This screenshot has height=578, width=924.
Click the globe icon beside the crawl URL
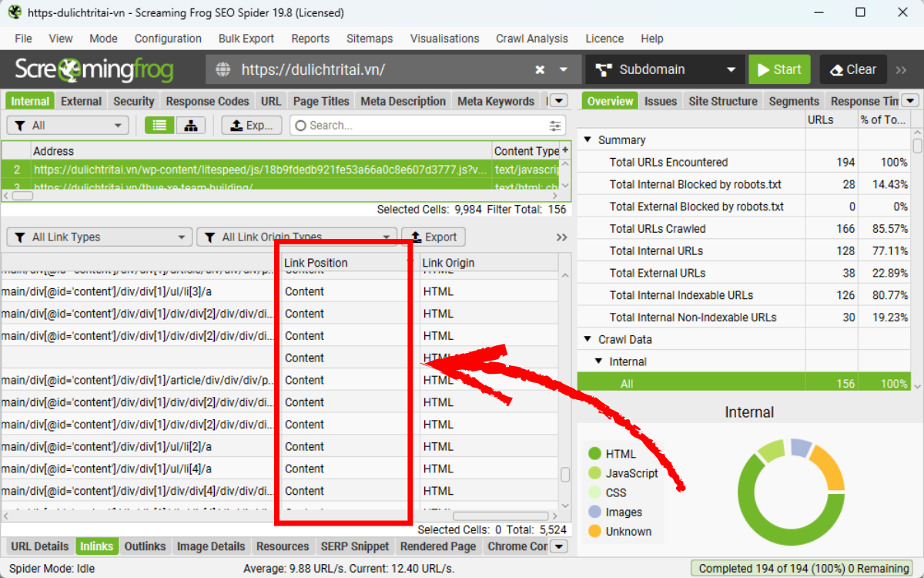pyautogui.click(x=223, y=69)
